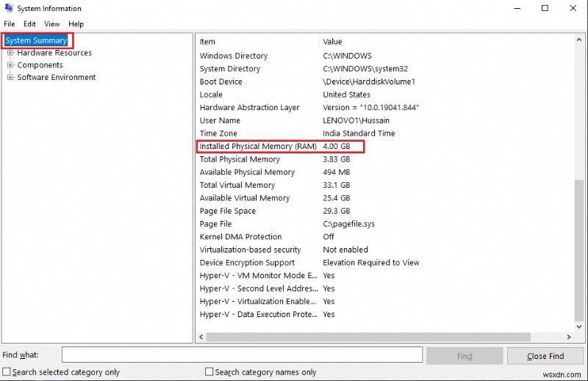588x381 pixels.
Task: Click the LENOVO1\Hussain value
Action: pyautogui.click(x=356, y=120)
